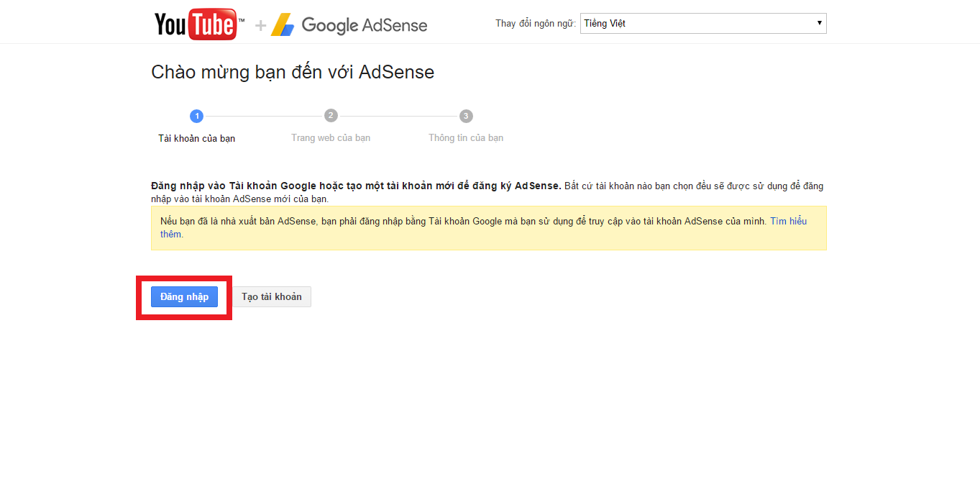Viewport: 980px width, 477px height.
Task: Click the Thay đổi ngôn ngữ label
Action: [536, 24]
